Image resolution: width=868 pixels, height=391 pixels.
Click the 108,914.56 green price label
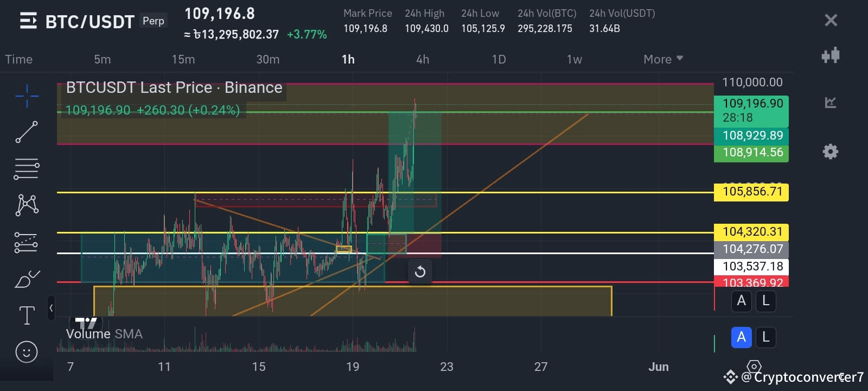pyautogui.click(x=751, y=153)
